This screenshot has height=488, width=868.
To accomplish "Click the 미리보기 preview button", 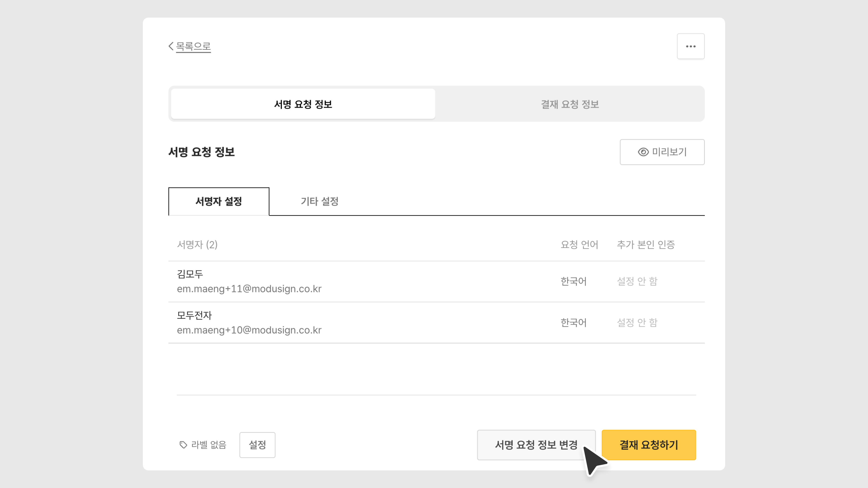I will [662, 152].
